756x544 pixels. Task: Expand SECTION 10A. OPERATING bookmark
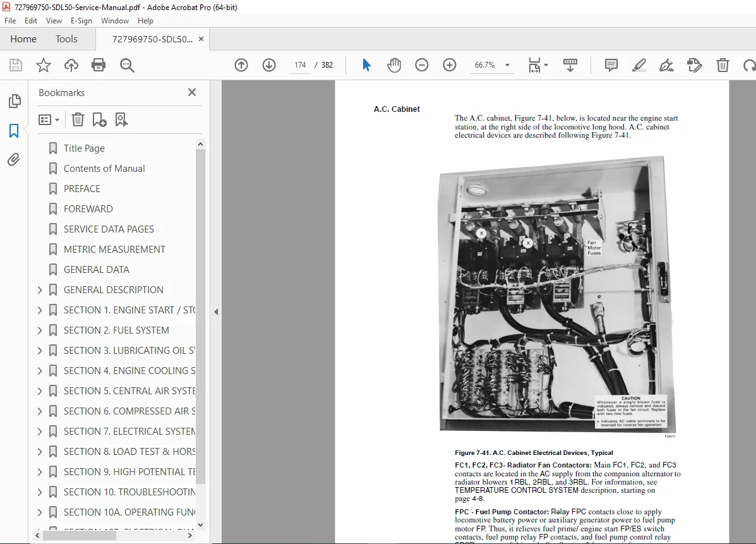40,512
